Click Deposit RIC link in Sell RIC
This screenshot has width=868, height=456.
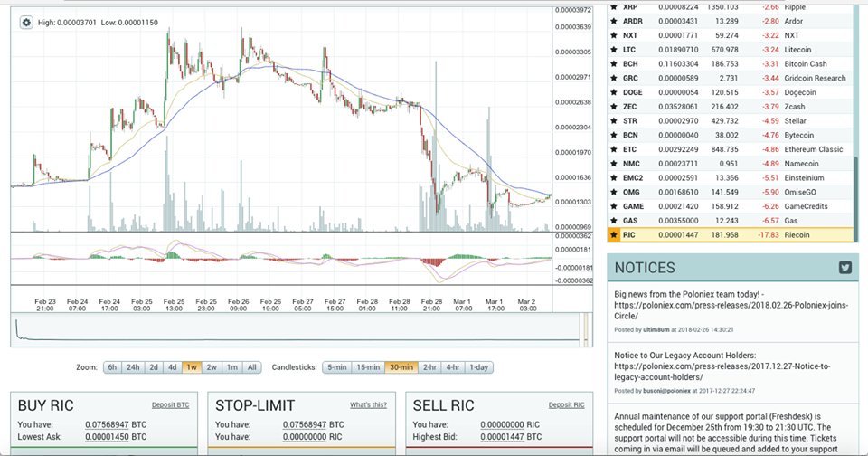[566, 405]
